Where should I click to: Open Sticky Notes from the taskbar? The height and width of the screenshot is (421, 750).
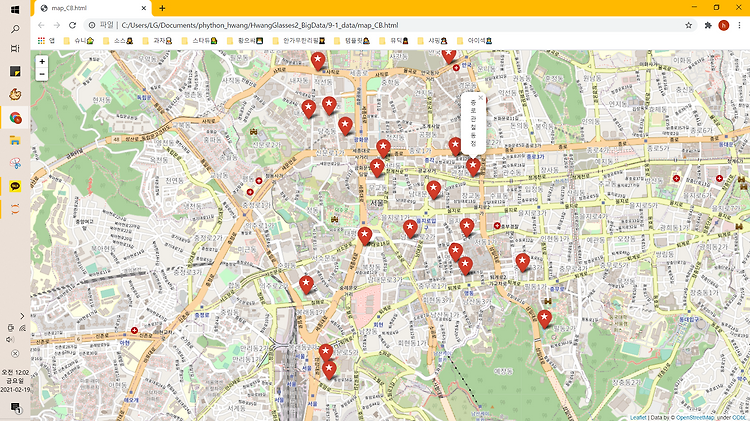point(15,71)
